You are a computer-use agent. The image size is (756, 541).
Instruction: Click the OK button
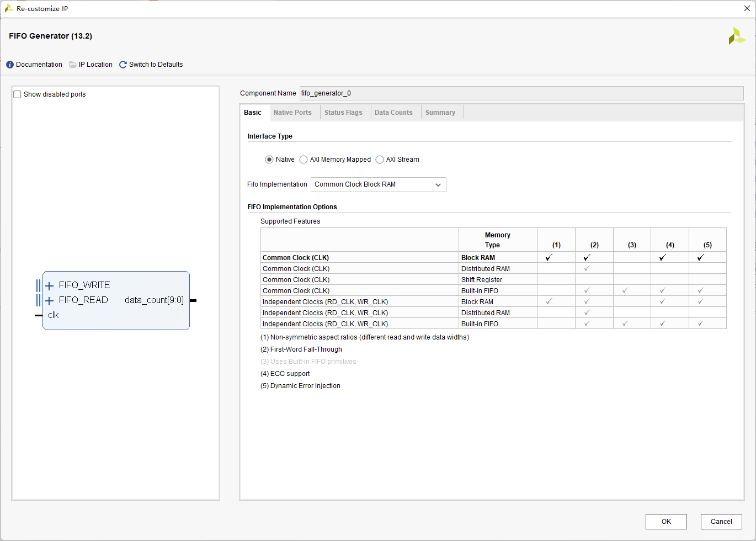(666, 522)
